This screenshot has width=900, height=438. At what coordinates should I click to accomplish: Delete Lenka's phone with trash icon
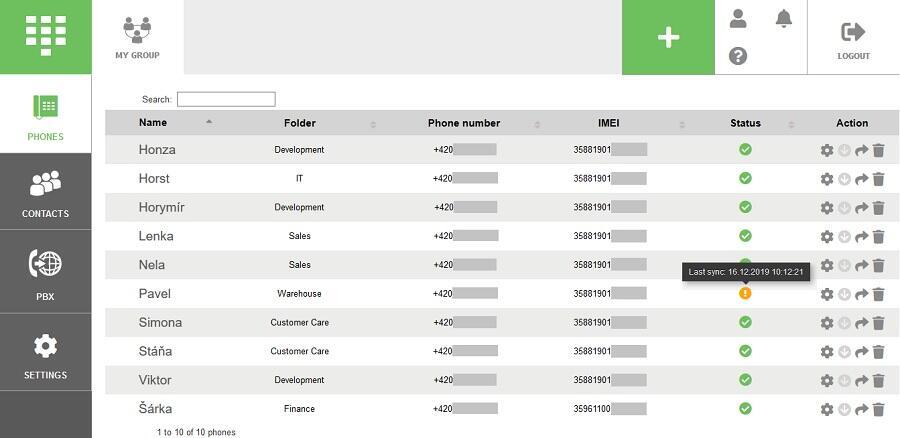click(878, 237)
